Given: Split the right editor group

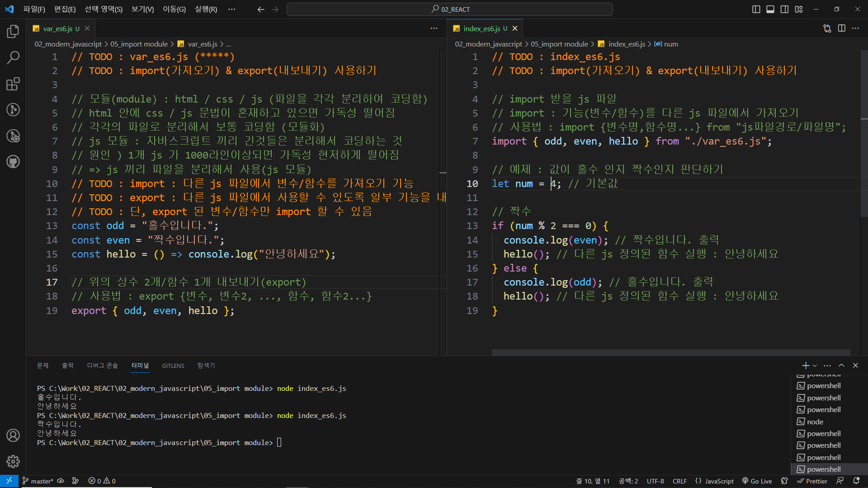Looking at the screenshot, I should [841, 28].
